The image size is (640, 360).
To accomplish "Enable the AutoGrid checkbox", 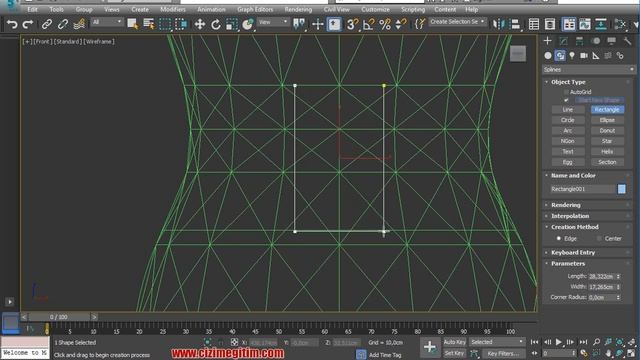I will click(x=566, y=92).
